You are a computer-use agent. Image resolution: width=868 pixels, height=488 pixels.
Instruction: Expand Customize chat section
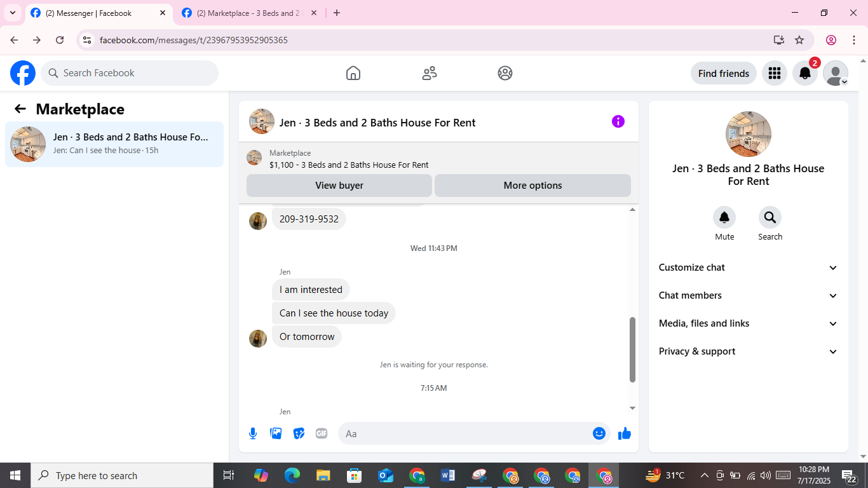tap(749, 268)
